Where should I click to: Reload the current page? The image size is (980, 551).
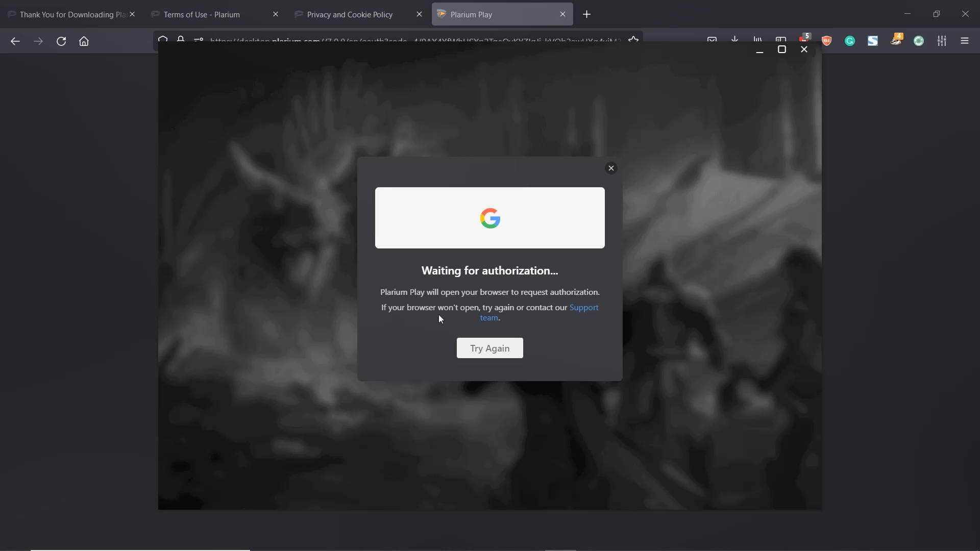(61, 41)
